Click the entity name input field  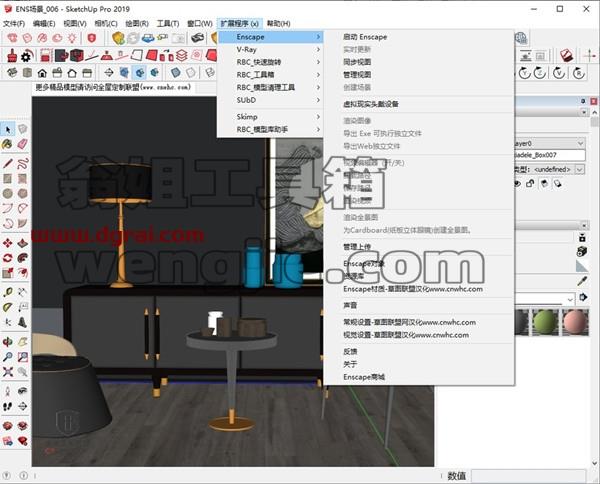tap(549, 155)
